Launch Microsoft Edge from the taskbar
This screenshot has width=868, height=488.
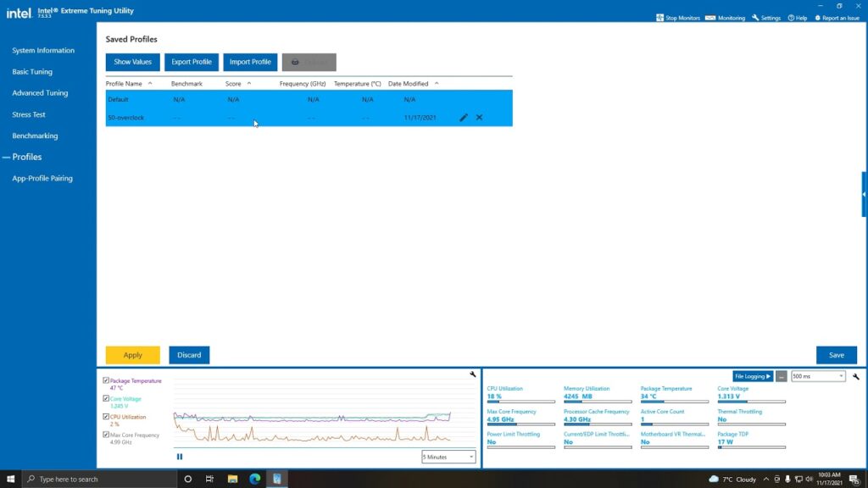(x=254, y=479)
